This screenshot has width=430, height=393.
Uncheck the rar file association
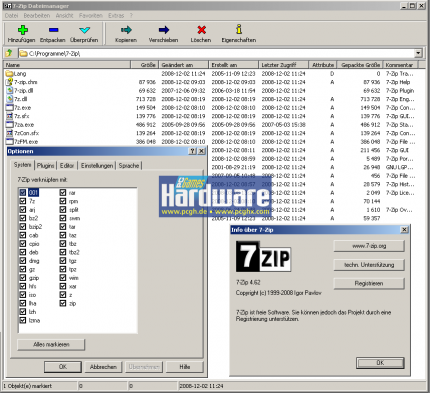[63, 192]
